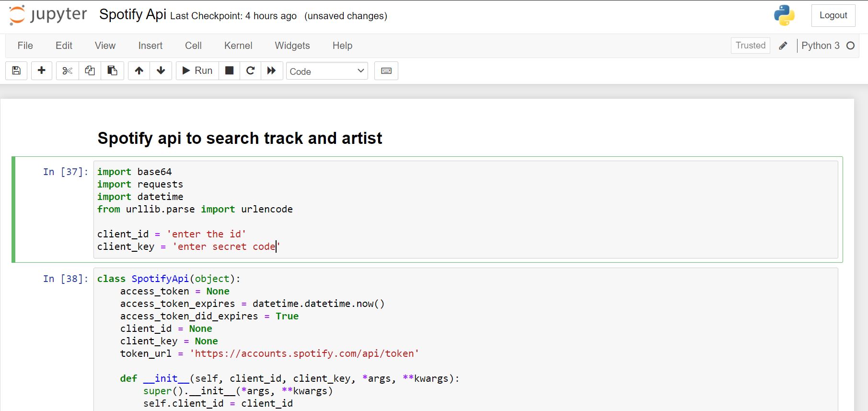
Task: Click datetime.datetime.now() in cell 38
Action: (319, 304)
